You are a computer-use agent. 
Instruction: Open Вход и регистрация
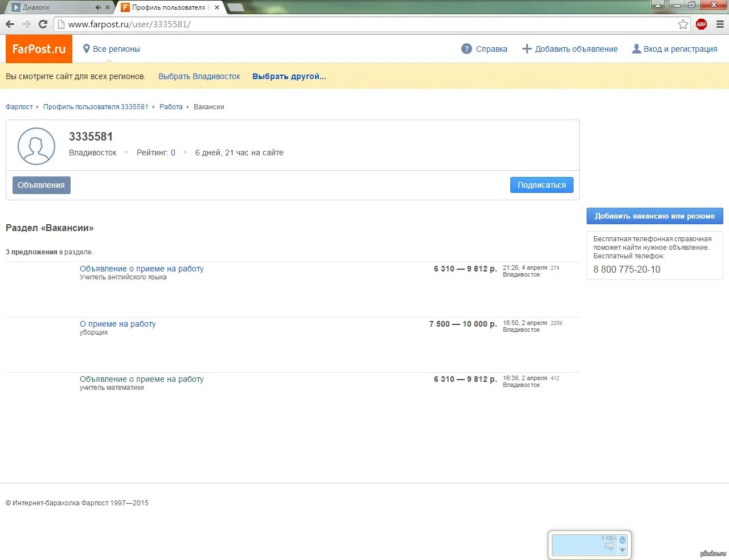(x=680, y=49)
